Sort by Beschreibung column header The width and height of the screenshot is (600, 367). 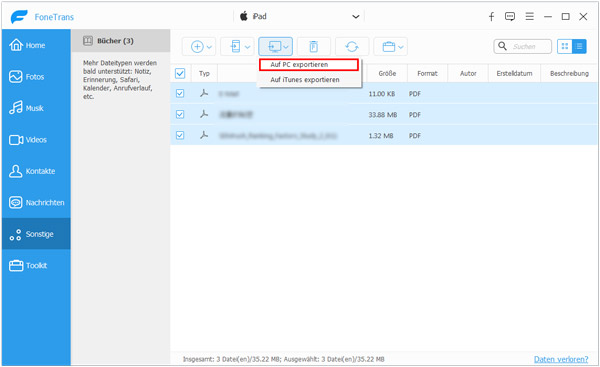[569, 73]
